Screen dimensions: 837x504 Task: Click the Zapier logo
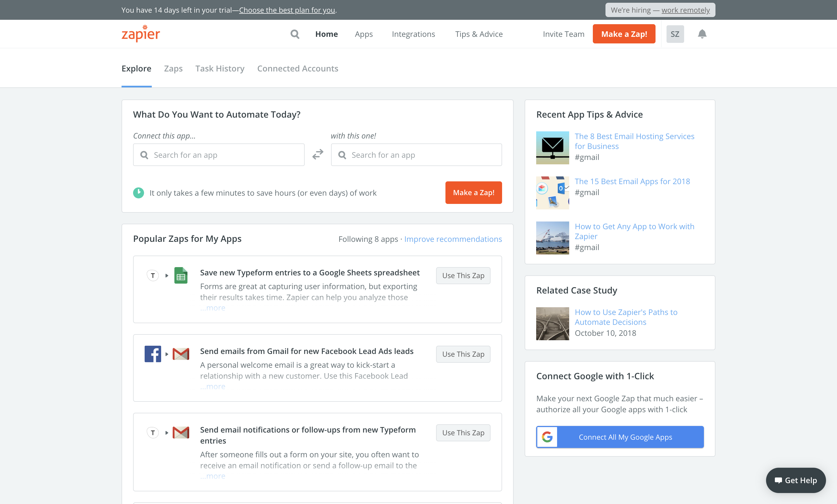[x=141, y=34]
